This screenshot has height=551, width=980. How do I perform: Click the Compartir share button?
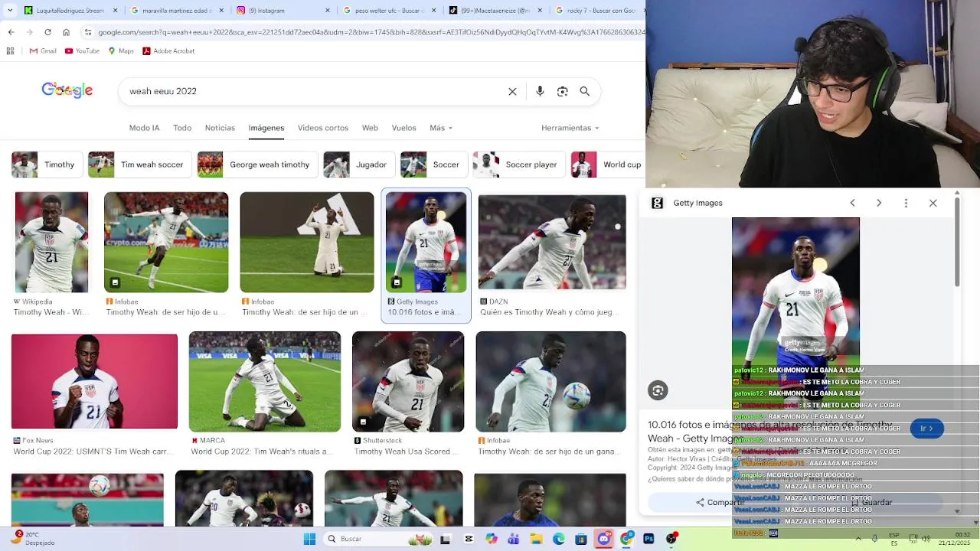(720, 503)
